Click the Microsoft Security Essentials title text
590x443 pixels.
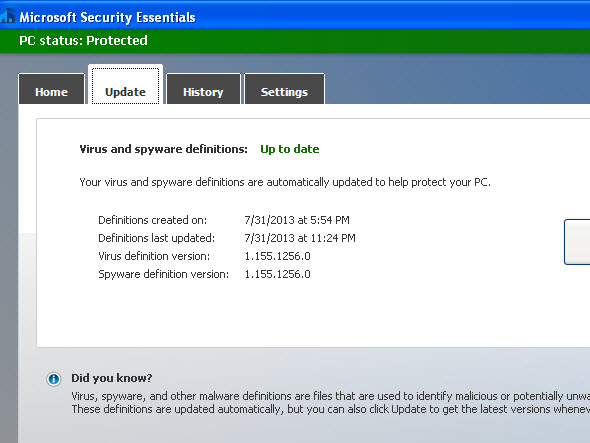pos(107,17)
